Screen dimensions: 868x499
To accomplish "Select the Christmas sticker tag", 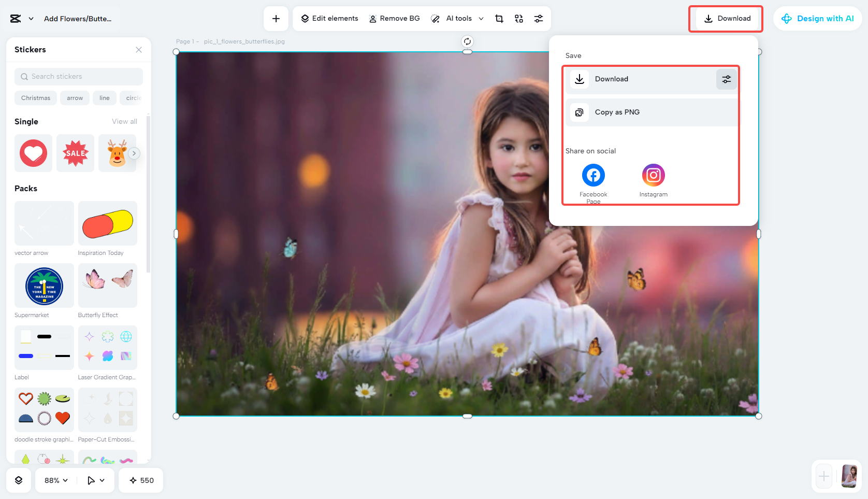I will 36,98.
